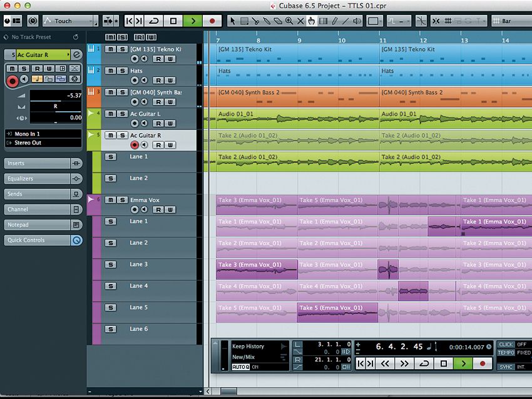Select the Draw pencil tool
This screenshot has width=532, height=399.
334,20
